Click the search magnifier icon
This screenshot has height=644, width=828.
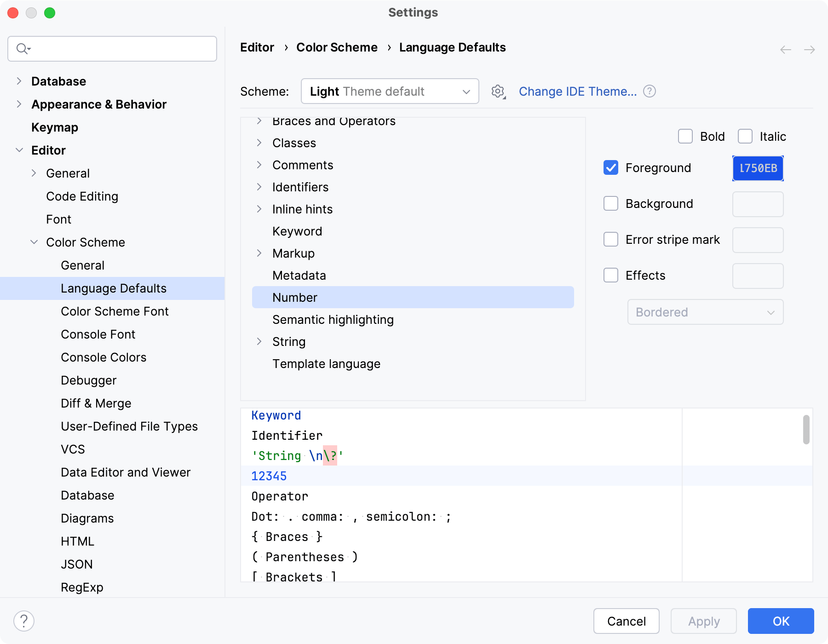[x=22, y=49]
